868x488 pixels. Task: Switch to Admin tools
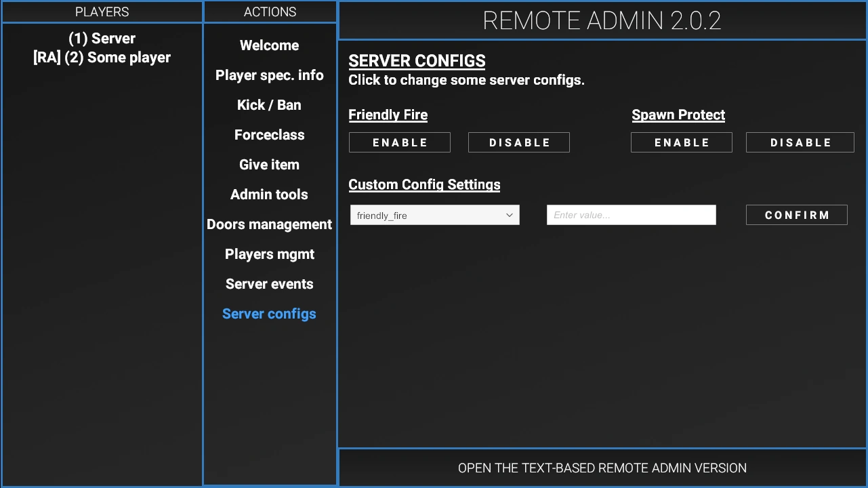(269, 195)
